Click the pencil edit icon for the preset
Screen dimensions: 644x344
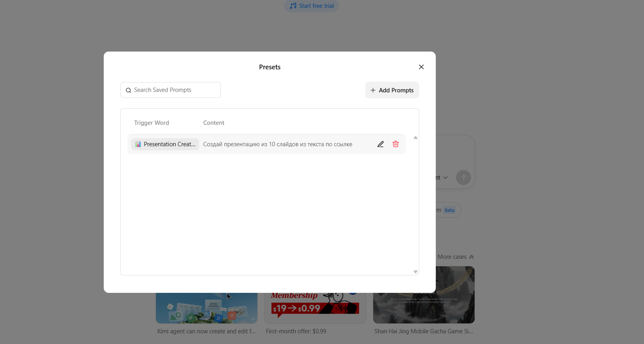[380, 144]
